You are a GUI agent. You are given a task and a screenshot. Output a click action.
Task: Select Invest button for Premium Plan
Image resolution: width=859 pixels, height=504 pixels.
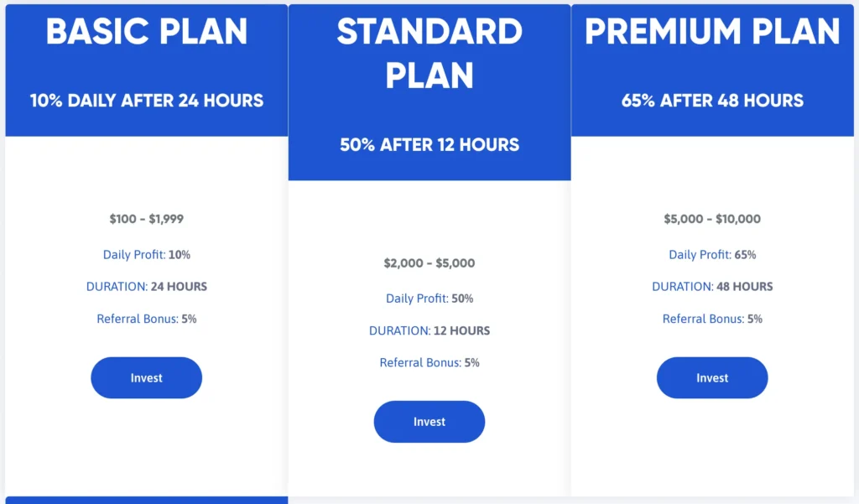coord(712,378)
